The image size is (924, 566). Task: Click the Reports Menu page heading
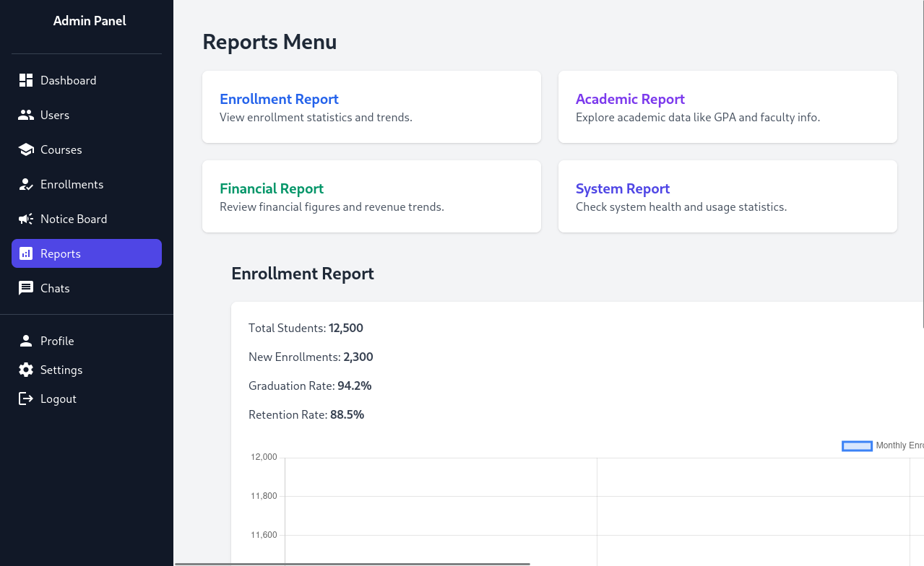click(x=269, y=41)
